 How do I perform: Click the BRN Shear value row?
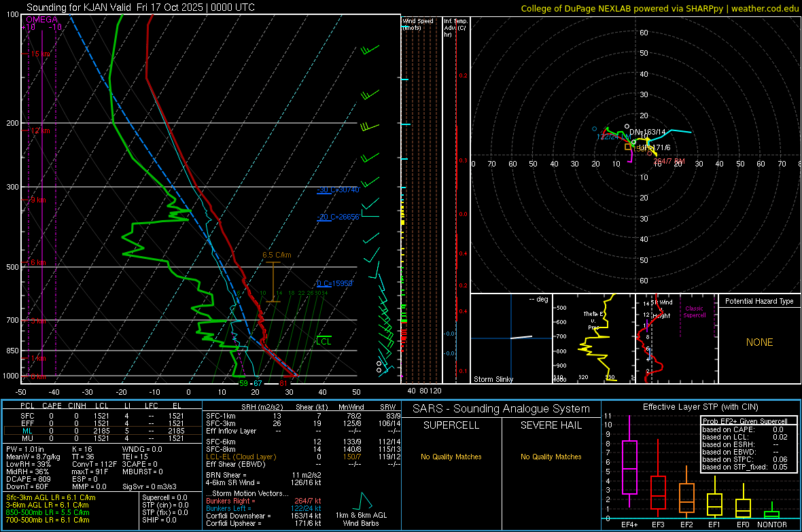pos(264,475)
